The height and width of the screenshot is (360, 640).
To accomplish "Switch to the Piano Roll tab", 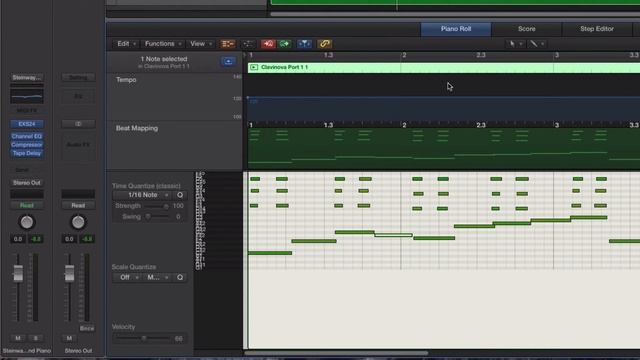I will pos(456,29).
